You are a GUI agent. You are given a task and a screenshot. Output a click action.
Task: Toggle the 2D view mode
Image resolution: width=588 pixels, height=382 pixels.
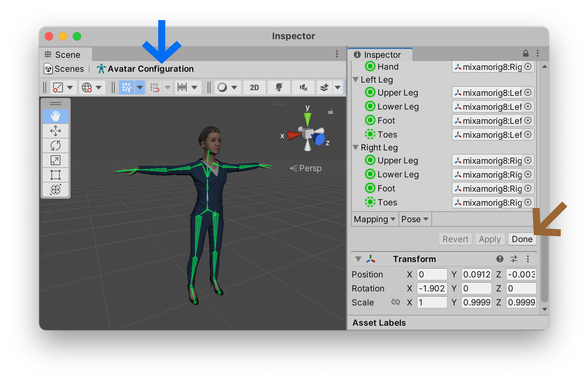coord(254,87)
